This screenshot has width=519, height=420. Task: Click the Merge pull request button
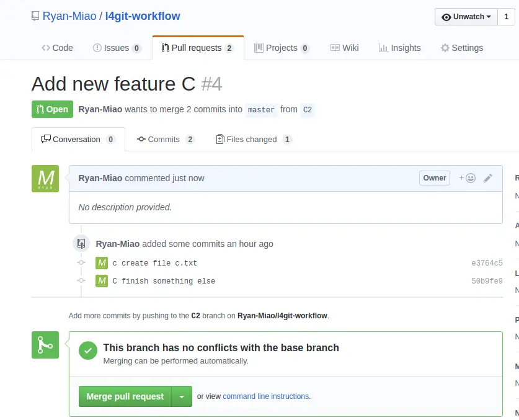pos(125,396)
